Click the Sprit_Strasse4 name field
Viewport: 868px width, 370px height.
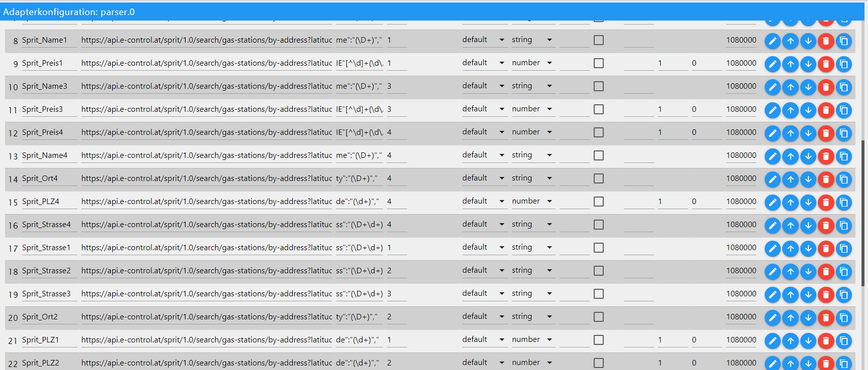click(49, 225)
